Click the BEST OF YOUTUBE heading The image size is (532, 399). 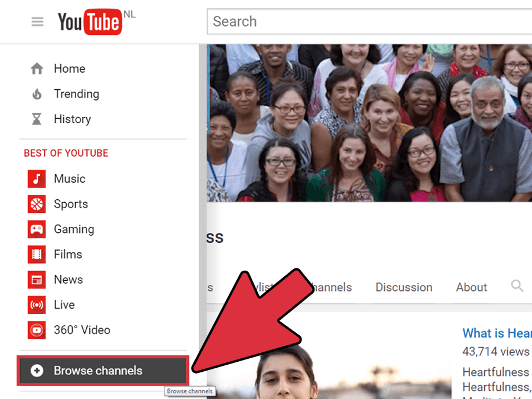(x=66, y=153)
